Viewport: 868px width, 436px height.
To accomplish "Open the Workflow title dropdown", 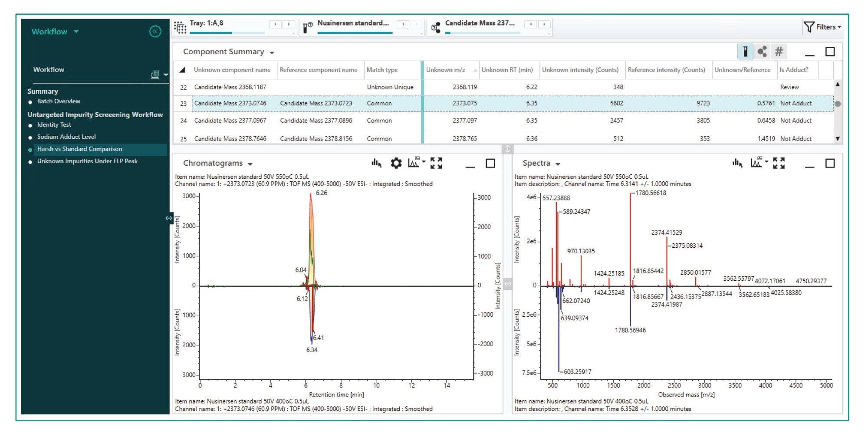I will click(76, 32).
